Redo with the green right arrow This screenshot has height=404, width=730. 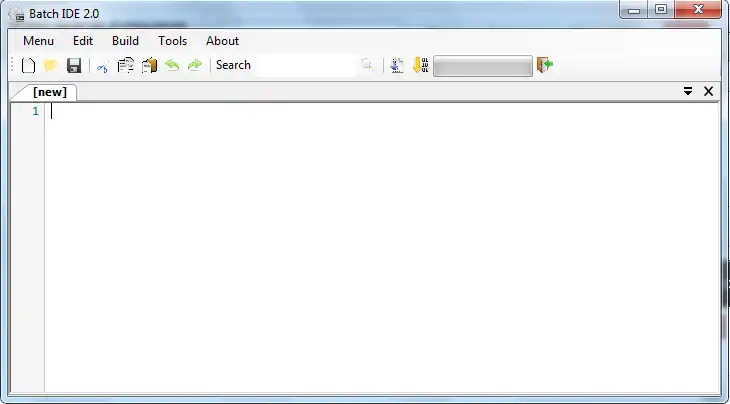click(x=195, y=65)
